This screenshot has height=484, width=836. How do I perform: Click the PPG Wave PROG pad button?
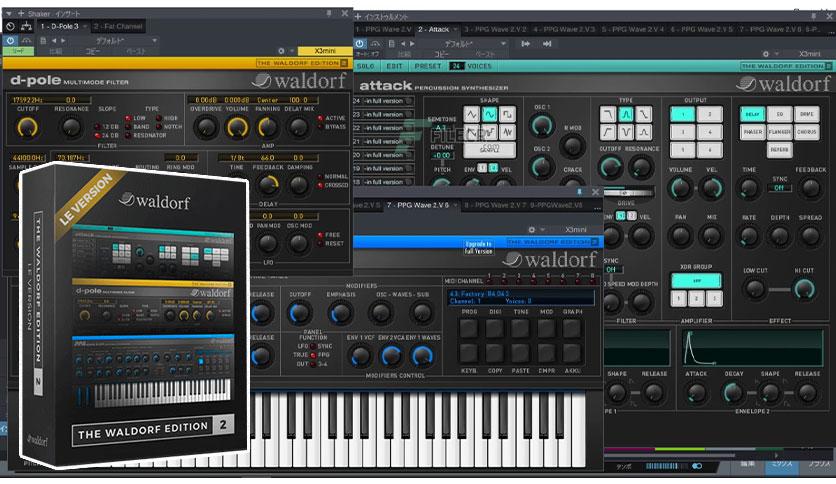(469, 328)
